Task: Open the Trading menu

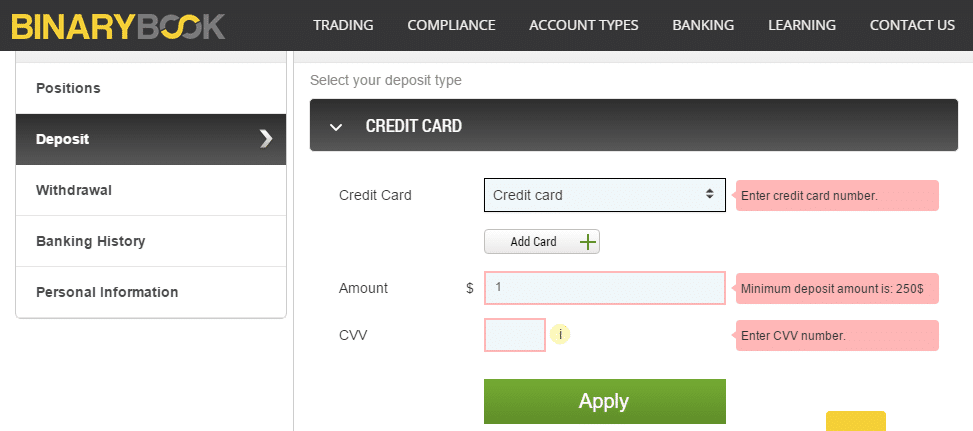Action: click(x=343, y=25)
